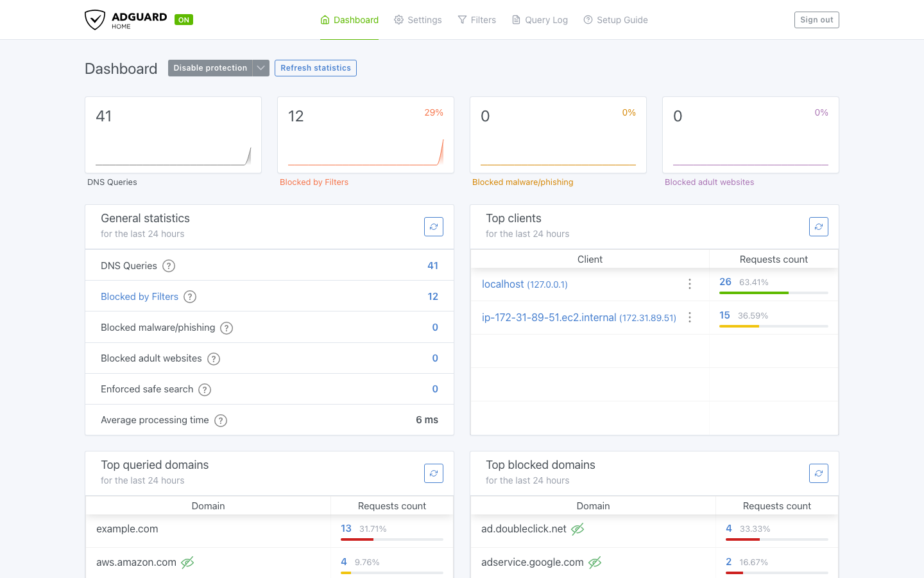Click the Blocked by Filters summary card
This screenshot has height=578, width=924.
click(x=366, y=135)
